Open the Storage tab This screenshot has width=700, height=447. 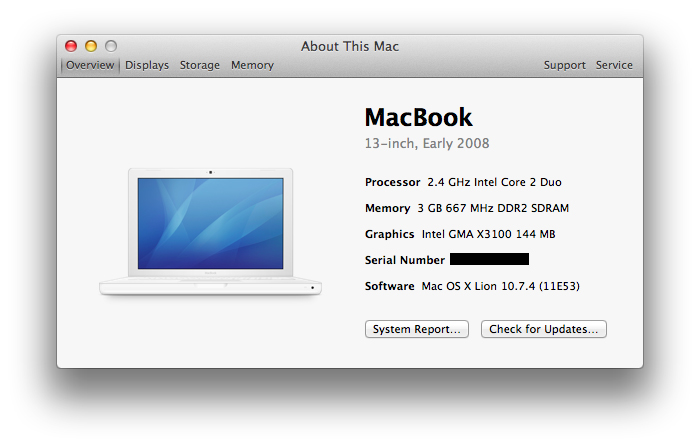(200, 65)
